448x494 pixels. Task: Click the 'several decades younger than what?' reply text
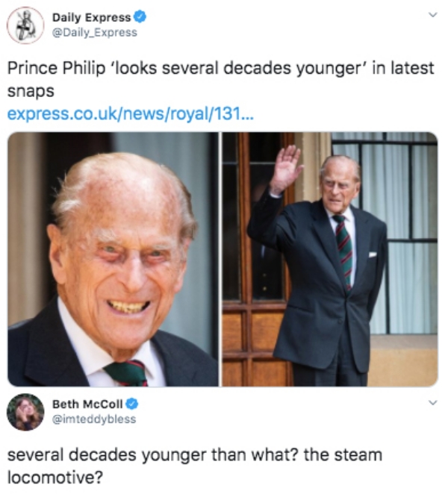153,455
